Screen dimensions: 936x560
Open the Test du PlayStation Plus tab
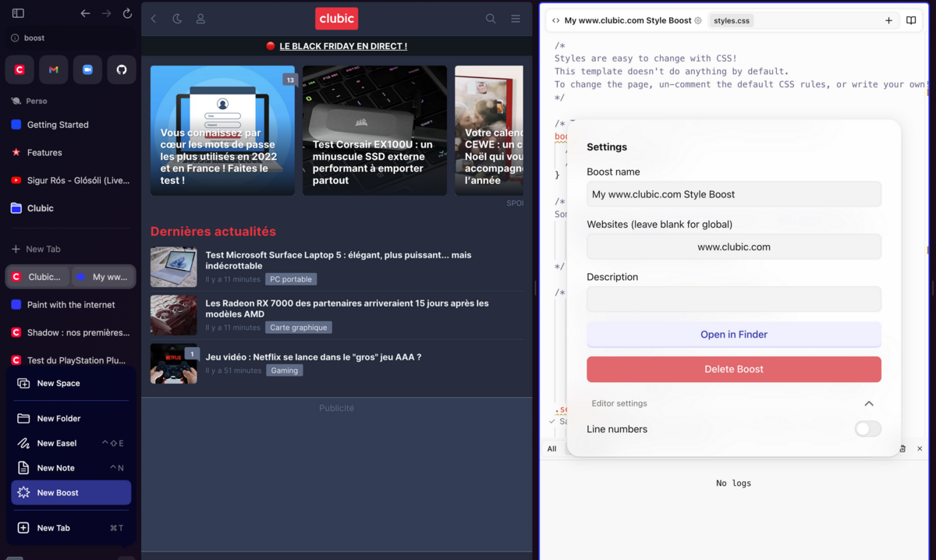coord(70,360)
